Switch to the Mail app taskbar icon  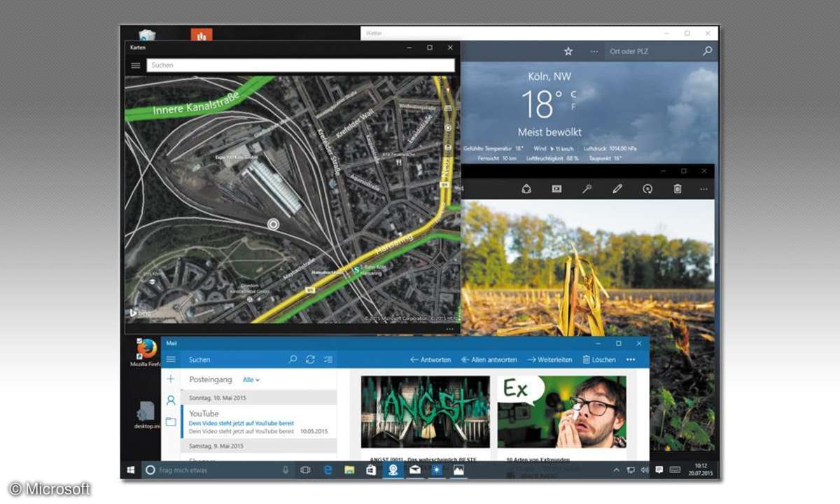pyautogui.click(x=415, y=470)
